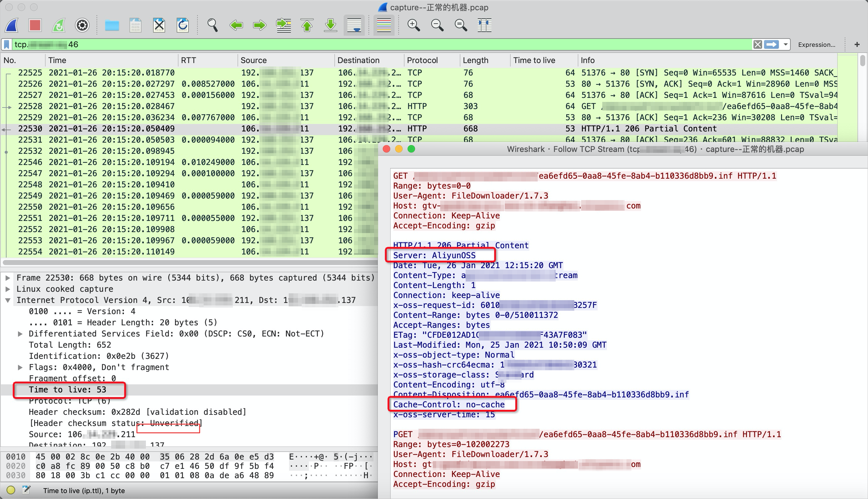This screenshot has height=499, width=868.
Task: Clear the display filter with X button
Action: click(x=757, y=44)
